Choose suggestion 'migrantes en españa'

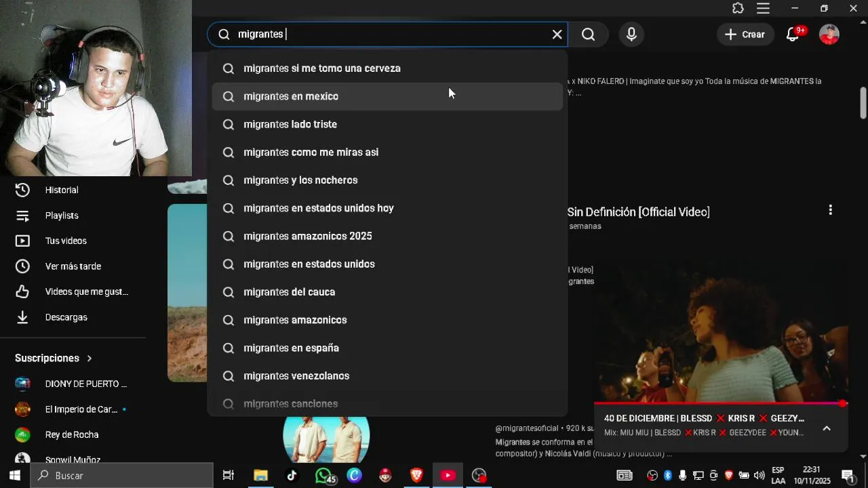(387, 348)
